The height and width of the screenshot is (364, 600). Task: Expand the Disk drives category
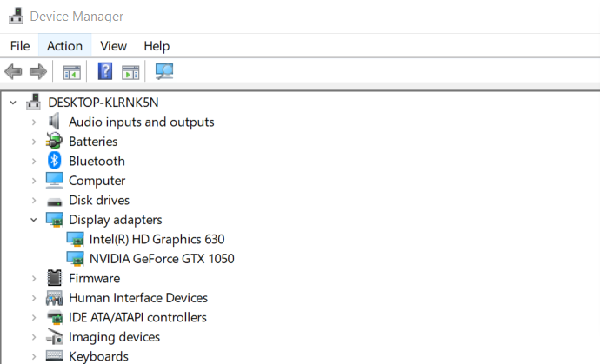(x=34, y=200)
